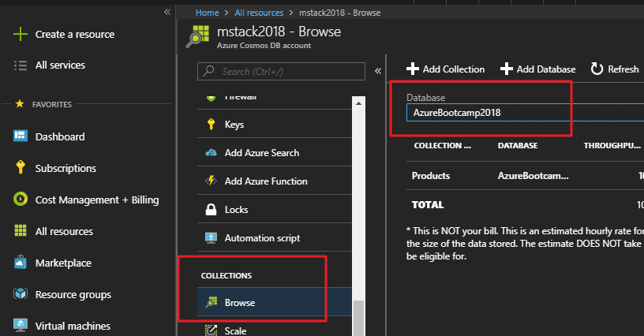Click the Add Azure Search cloud icon
This screenshot has width=644, height=336.
(211, 152)
